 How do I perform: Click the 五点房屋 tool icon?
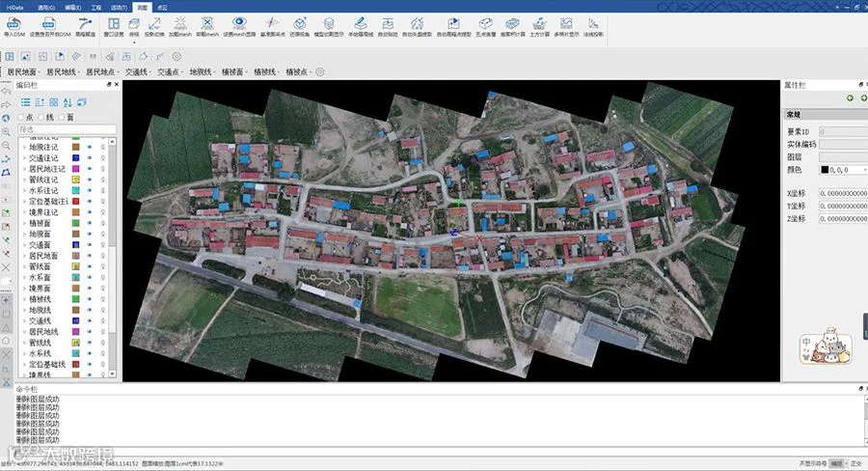[488, 24]
